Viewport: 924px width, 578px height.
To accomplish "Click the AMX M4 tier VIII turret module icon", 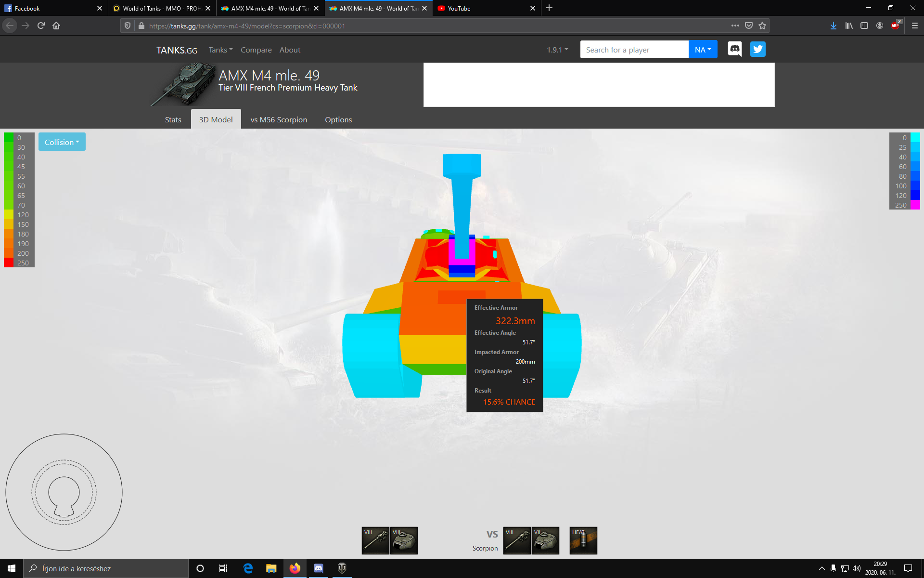I will [x=404, y=540].
